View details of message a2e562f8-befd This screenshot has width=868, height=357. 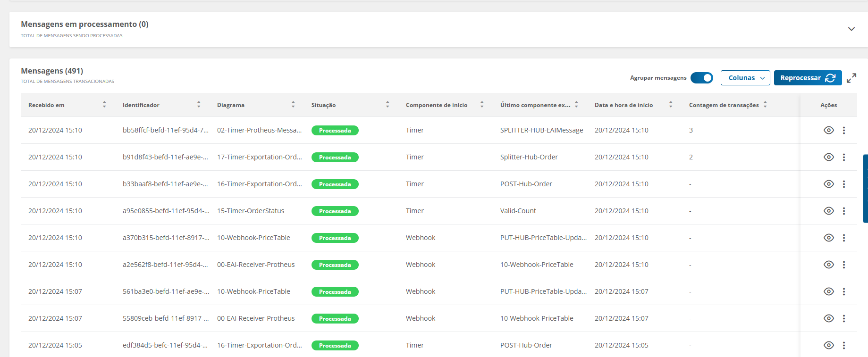[828, 265]
